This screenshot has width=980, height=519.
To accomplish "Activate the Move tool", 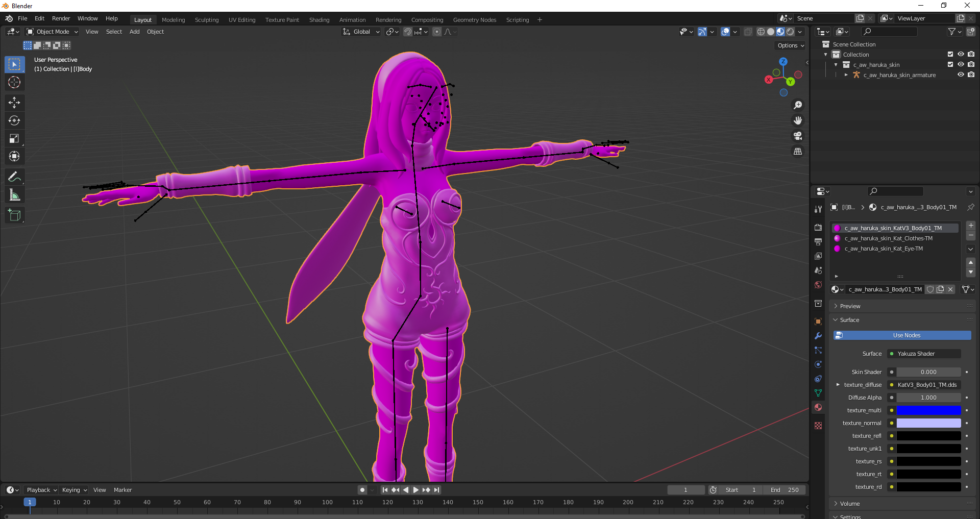I will click(14, 103).
